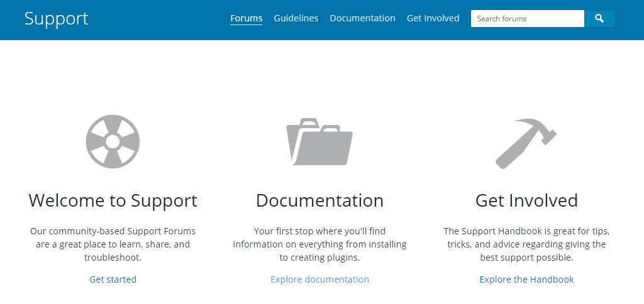The image size is (644, 304).
Task: Select Get Involved in the top navigation
Action: (x=433, y=18)
